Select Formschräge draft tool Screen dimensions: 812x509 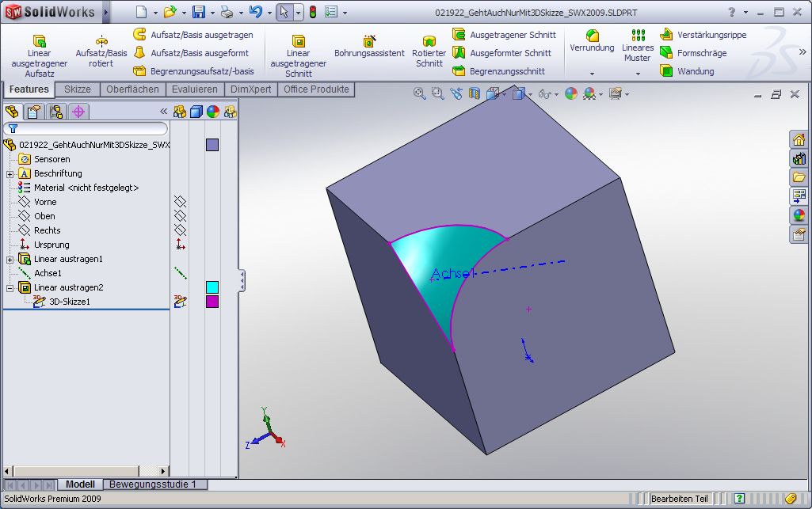[x=693, y=53]
